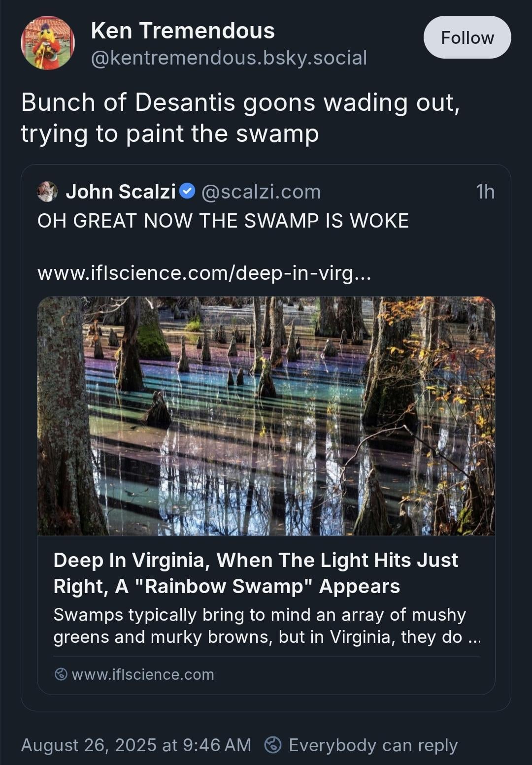Tap John Scalzi's small avatar
532x765 pixels.
pos(47,192)
